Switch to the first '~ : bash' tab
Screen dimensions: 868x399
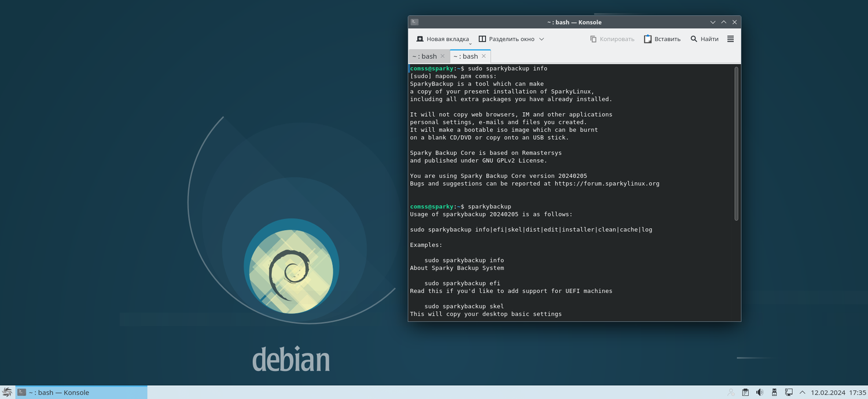tap(425, 56)
